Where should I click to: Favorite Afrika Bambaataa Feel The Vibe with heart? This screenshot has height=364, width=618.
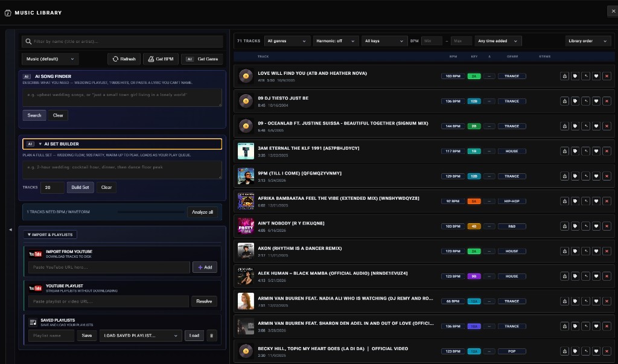[x=596, y=201]
